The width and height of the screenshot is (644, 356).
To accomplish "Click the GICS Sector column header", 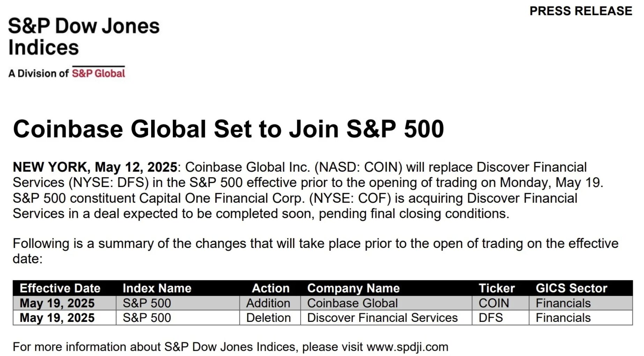I will coord(571,288).
